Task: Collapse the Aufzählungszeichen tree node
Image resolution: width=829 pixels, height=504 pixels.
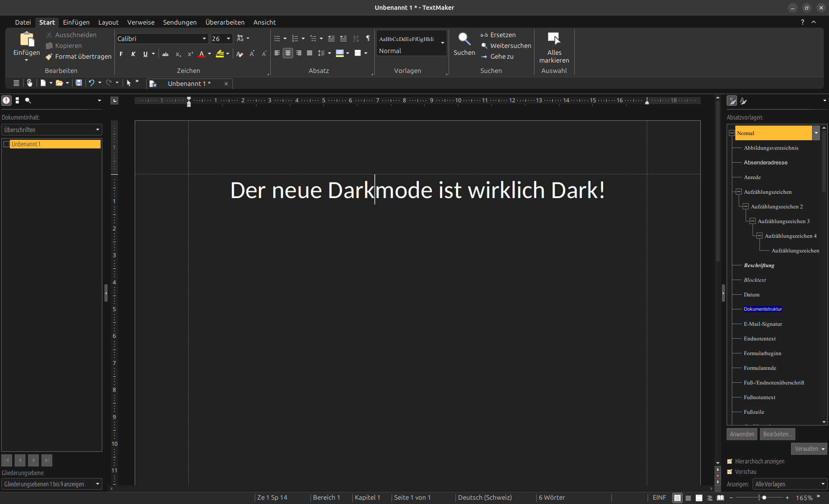Action: [739, 192]
